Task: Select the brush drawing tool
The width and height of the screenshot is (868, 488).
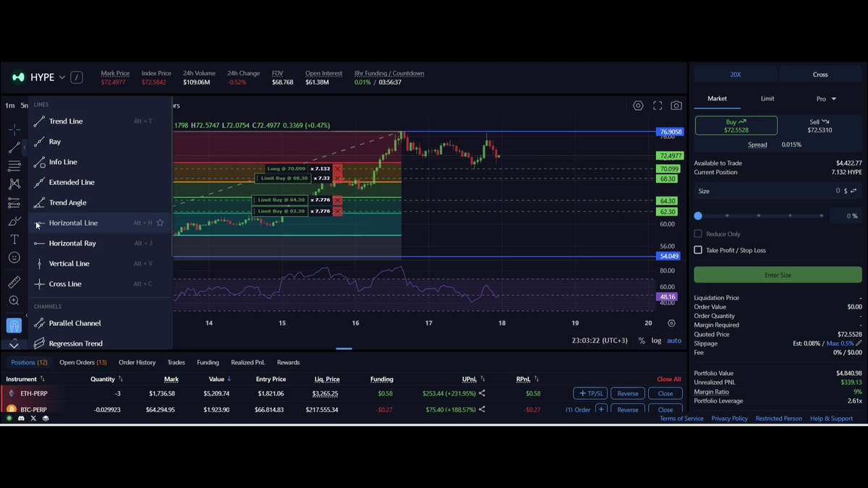Action: point(14,221)
